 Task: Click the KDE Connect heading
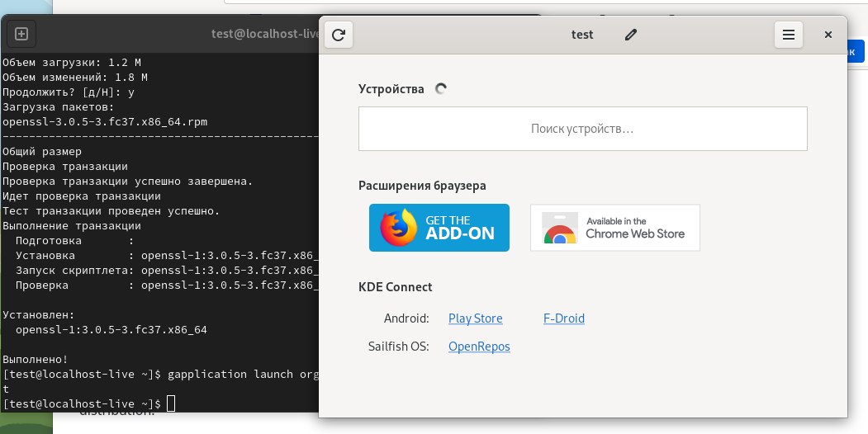click(x=395, y=287)
